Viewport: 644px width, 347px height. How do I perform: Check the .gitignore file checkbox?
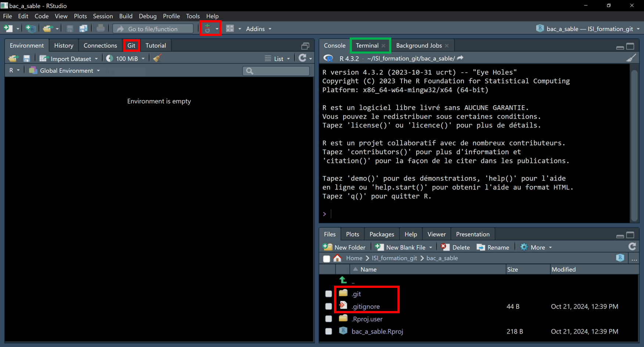point(328,306)
